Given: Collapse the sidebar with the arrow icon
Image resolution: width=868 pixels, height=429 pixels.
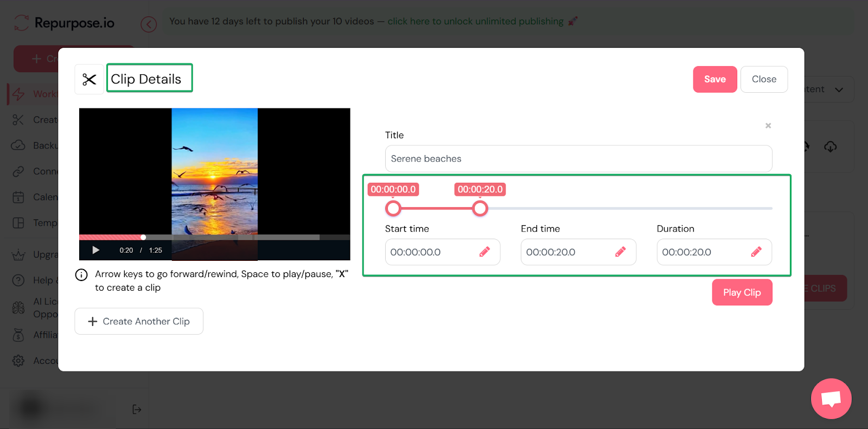Looking at the screenshot, I should (x=149, y=24).
